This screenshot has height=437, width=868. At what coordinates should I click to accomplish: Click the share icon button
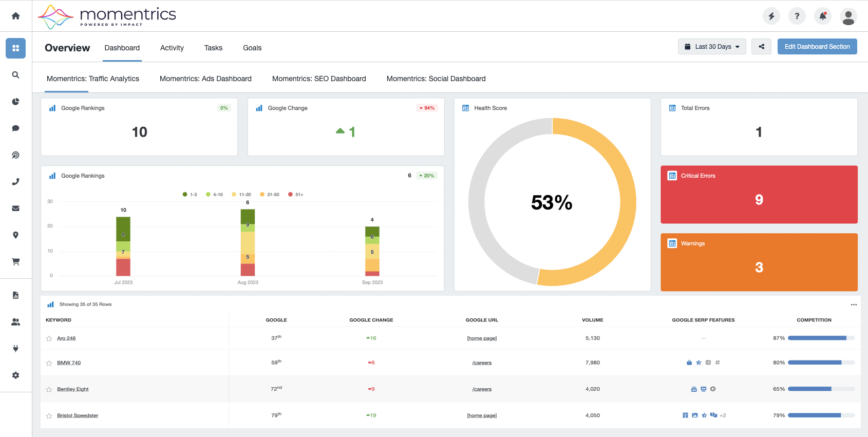[x=761, y=46]
